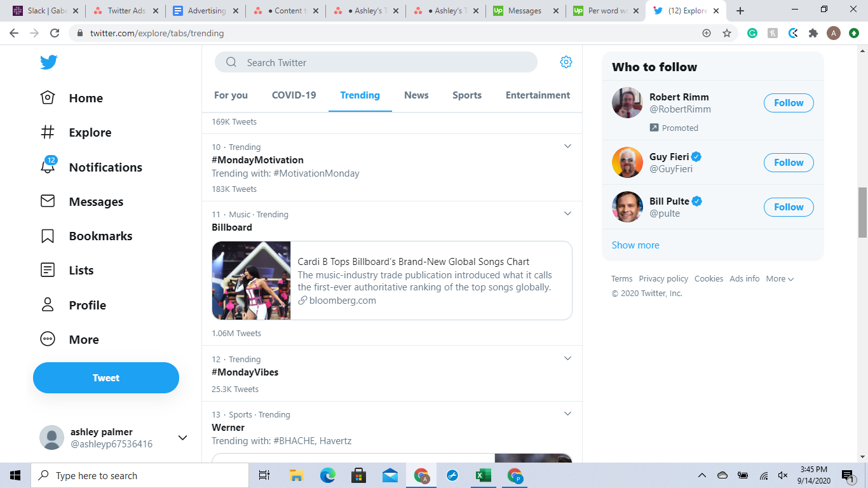Viewport: 868px width, 488px height.
Task: Open the Cardi B Billboard article thumbnail
Action: [251, 280]
